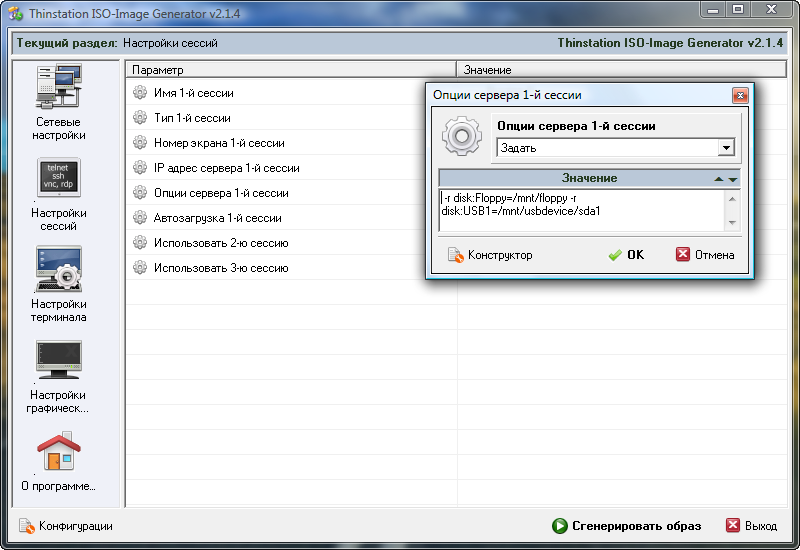
Task: Minimize the Thinstation window
Action: [713, 9]
